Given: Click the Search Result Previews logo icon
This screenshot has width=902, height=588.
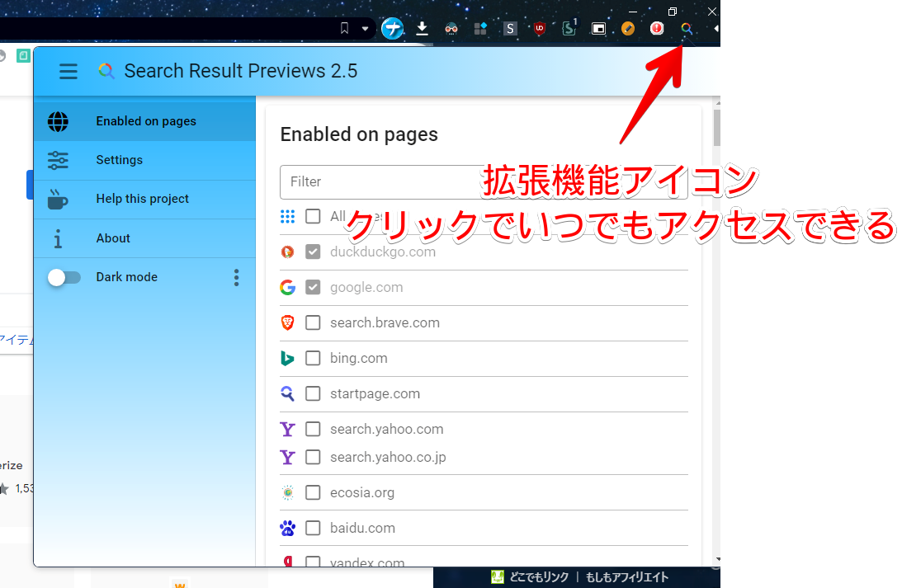Looking at the screenshot, I should [106, 71].
